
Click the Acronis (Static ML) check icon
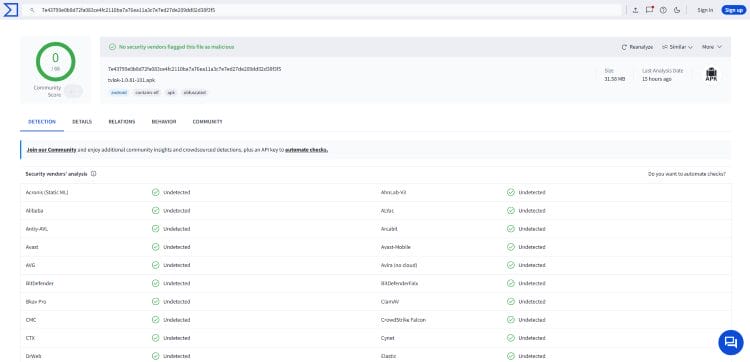155,192
